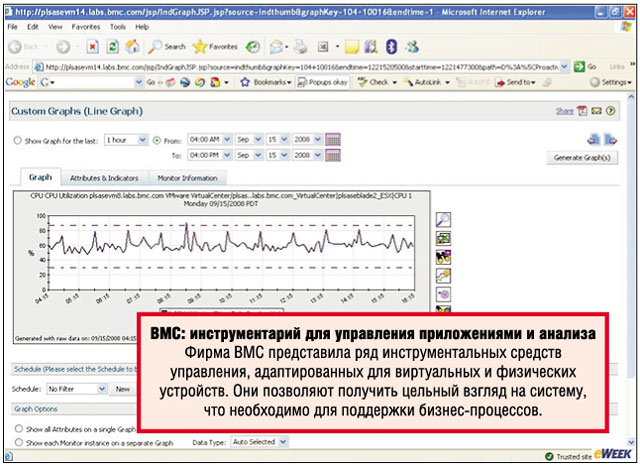Open the From year '2008' dropdown

[307, 140]
